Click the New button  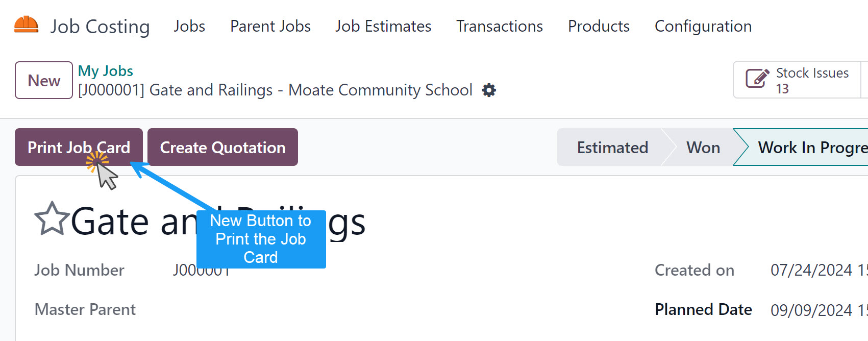pyautogui.click(x=44, y=80)
